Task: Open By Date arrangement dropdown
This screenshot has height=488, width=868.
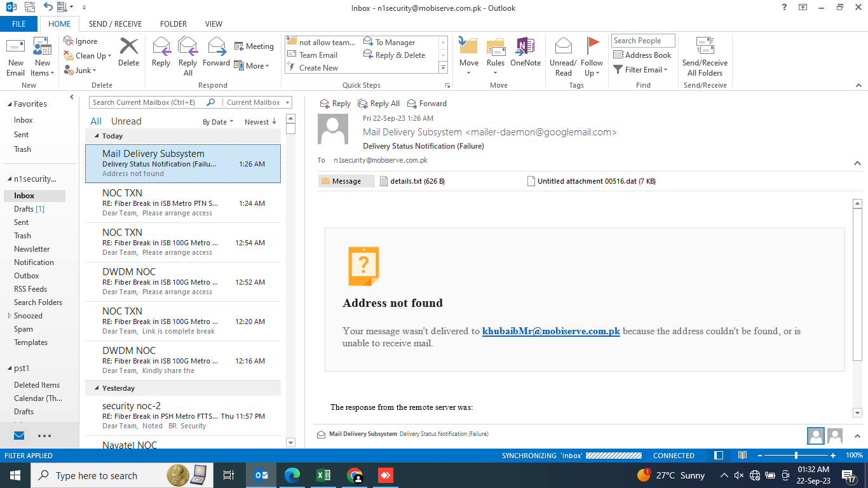Action: tap(218, 122)
